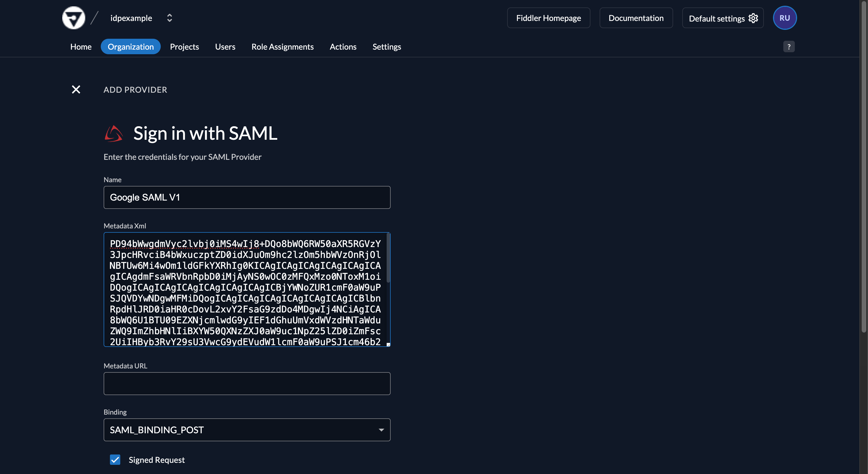Screen dimensions: 868x474
Task: Uncheck the Signed Request checkbox
Action: click(x=115, y=460)
